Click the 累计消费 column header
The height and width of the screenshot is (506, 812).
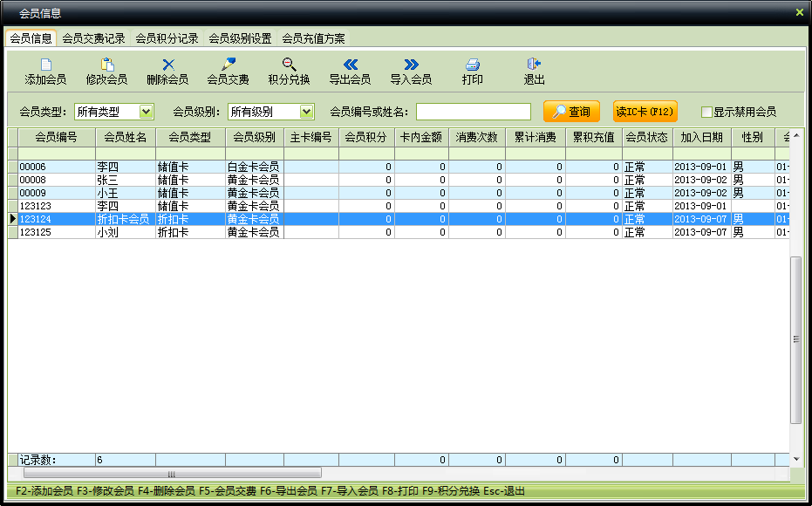click(536, 137)
